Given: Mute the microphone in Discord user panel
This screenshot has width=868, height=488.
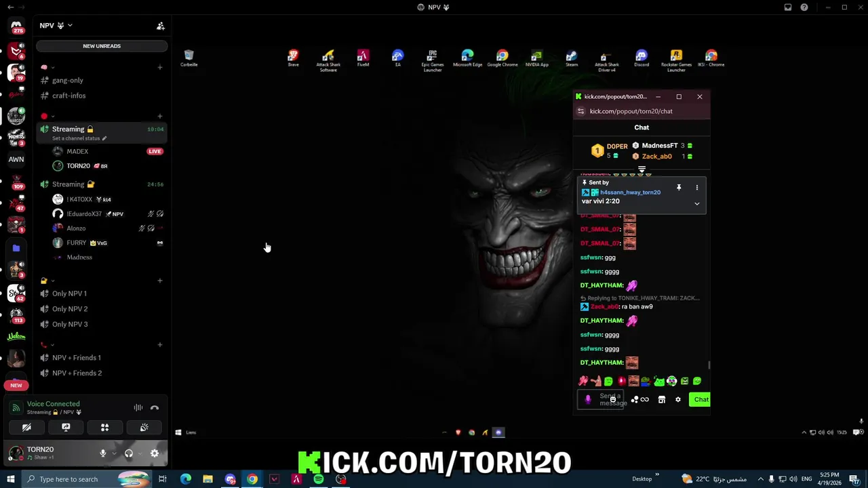Looking at the screenshot, I should (x=103, y=453).
